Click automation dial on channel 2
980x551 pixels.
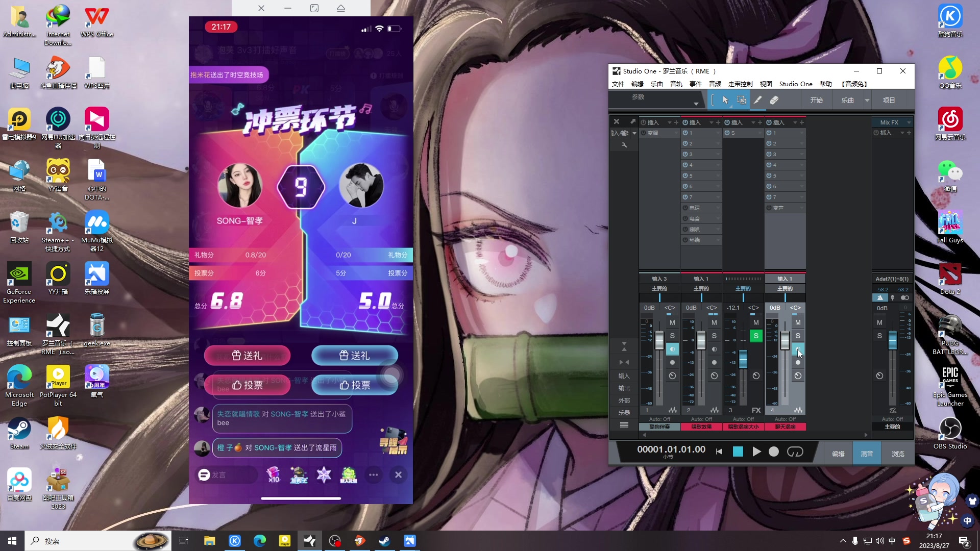click(x=714, y=376)
